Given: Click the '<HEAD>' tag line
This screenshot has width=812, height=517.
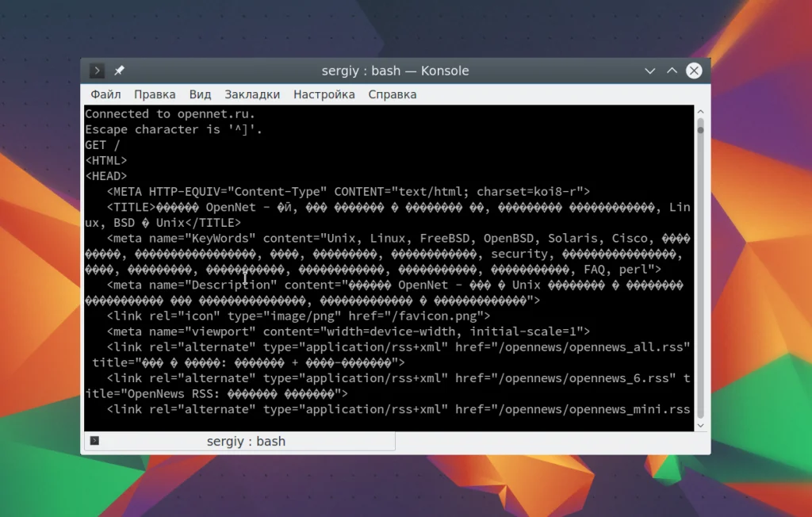Looking at the screenshot, I should click(106, 176).
